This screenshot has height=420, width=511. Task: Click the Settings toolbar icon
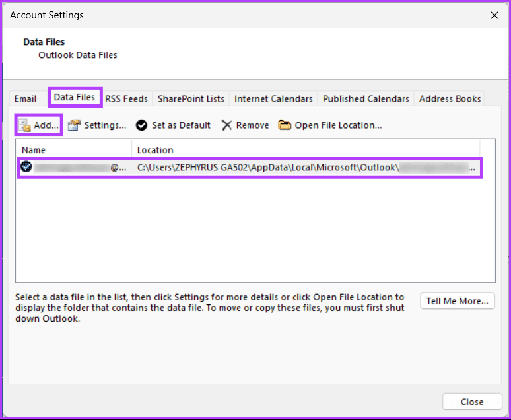tap(75, 125)
